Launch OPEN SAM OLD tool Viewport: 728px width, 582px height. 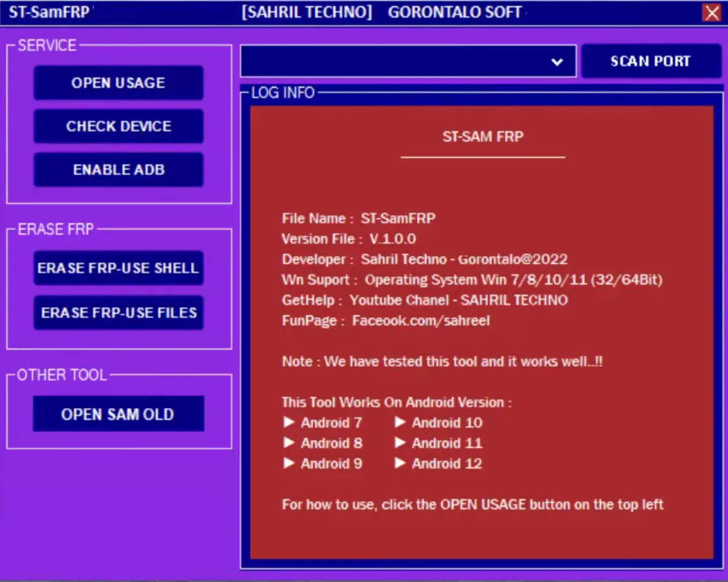pyautogui.click(x=118, y=414)
